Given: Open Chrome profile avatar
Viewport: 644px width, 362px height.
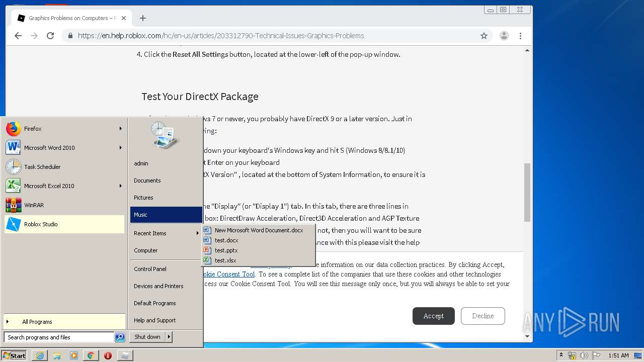Looking at the screenshot, I should click(504, 36).
